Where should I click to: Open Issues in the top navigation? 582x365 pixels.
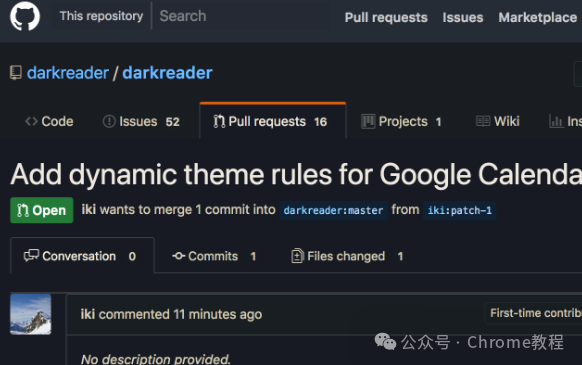[463, 17]
